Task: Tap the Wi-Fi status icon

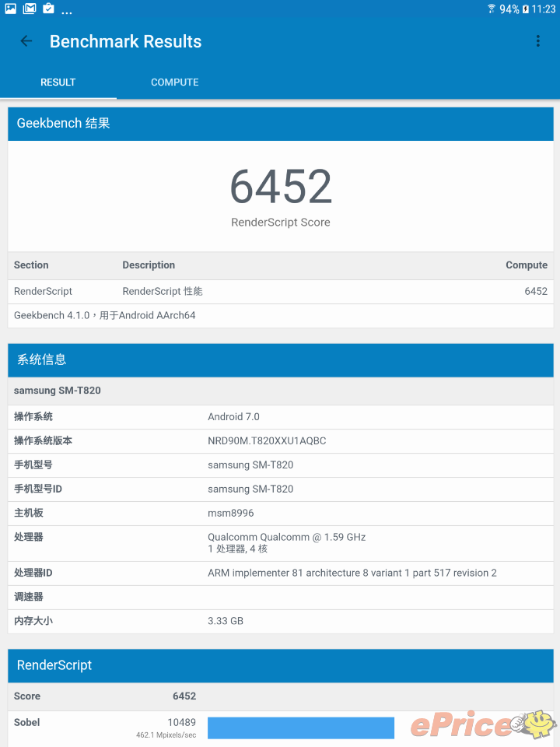Action: point(492,9)
